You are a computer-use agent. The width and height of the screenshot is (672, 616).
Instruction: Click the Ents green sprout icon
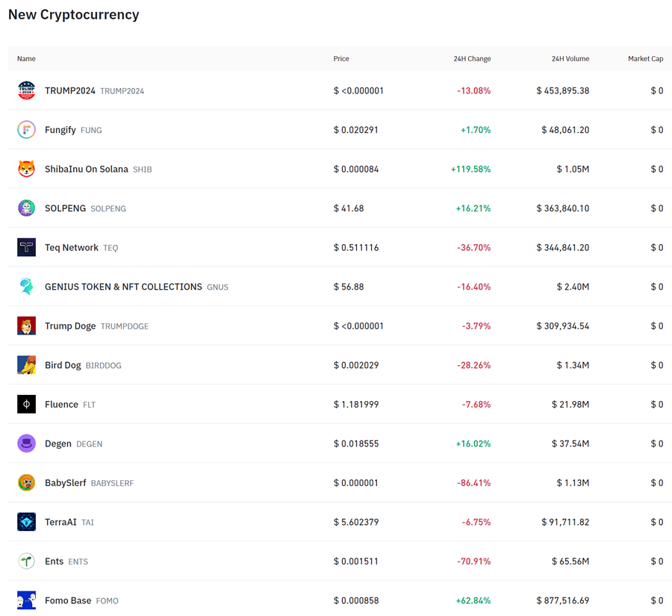[26, 561]
